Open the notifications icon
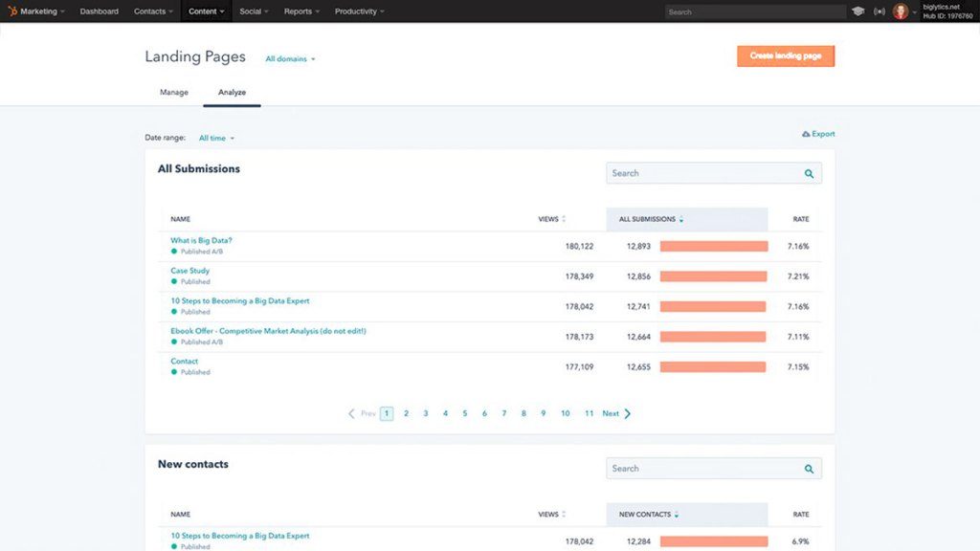The width and height of the screenshot is (980, 551). point(880,11)
